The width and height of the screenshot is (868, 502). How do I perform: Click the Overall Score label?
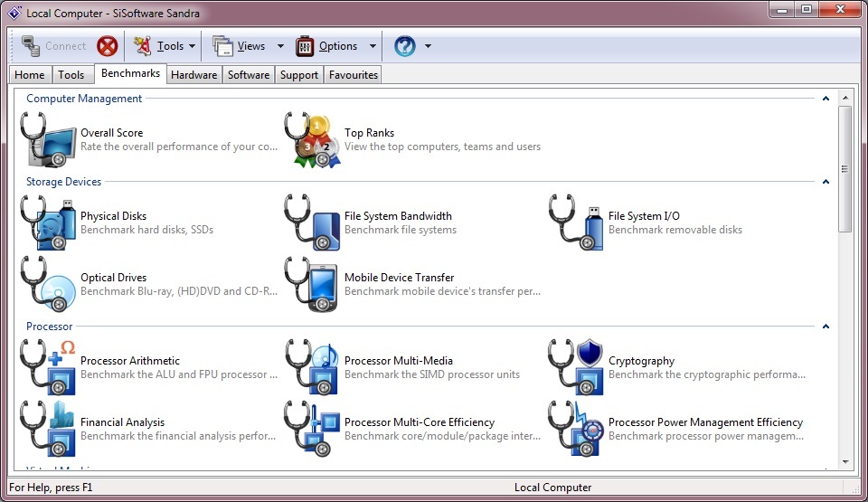click(112, 133)
